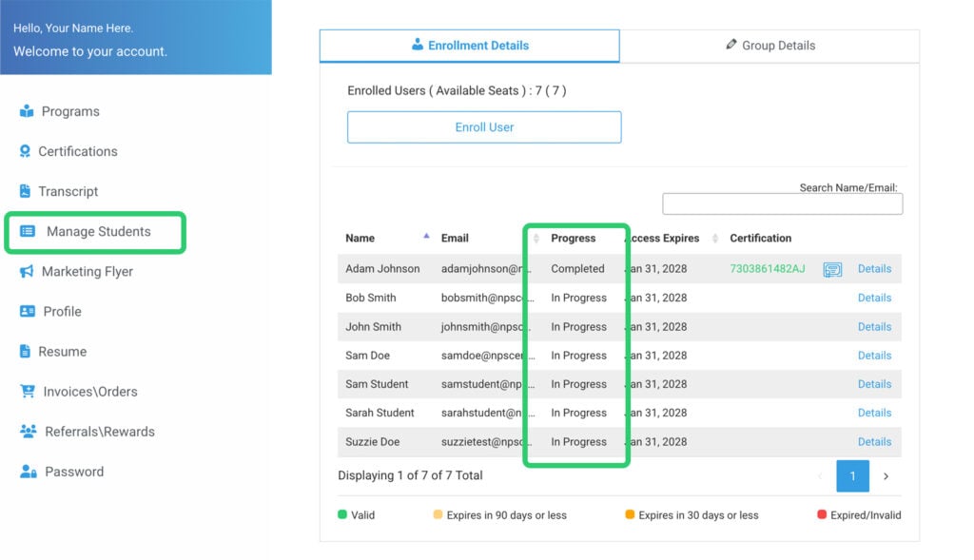Open Details for Suzzie Doe
Screen dimensions: 974x560
874,442
